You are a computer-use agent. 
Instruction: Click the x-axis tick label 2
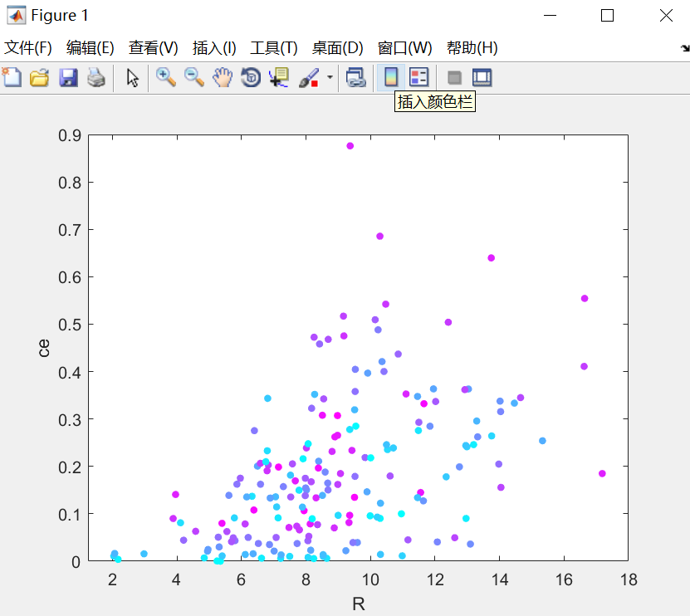(x=112, y=580)
